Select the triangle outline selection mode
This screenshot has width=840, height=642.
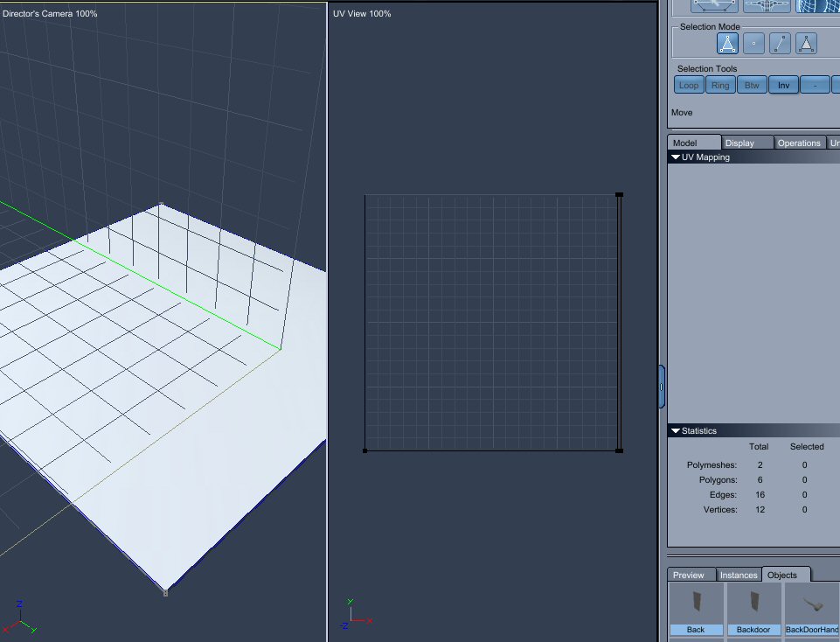[727, 43]
